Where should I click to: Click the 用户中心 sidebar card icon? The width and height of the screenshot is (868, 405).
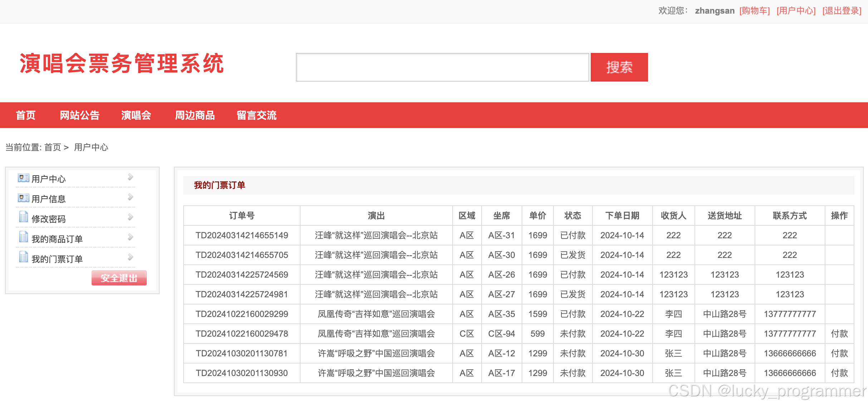point(23,178)
